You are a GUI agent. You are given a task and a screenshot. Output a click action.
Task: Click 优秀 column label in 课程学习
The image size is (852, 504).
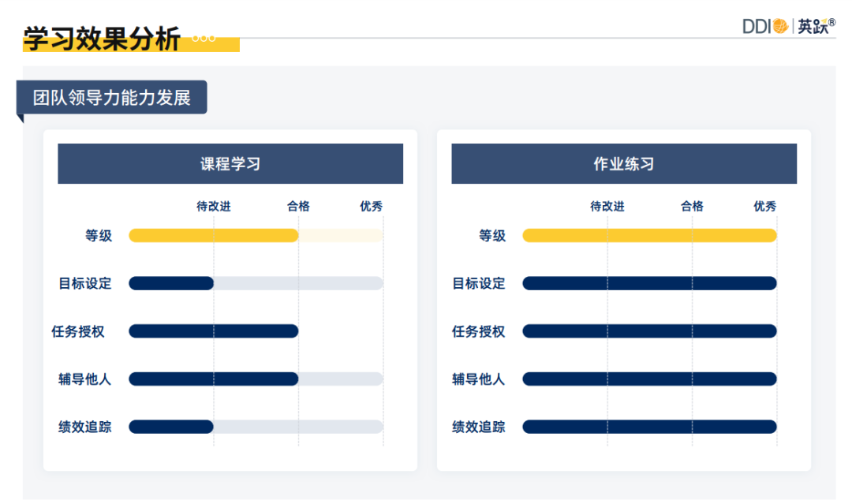[371, 207]
